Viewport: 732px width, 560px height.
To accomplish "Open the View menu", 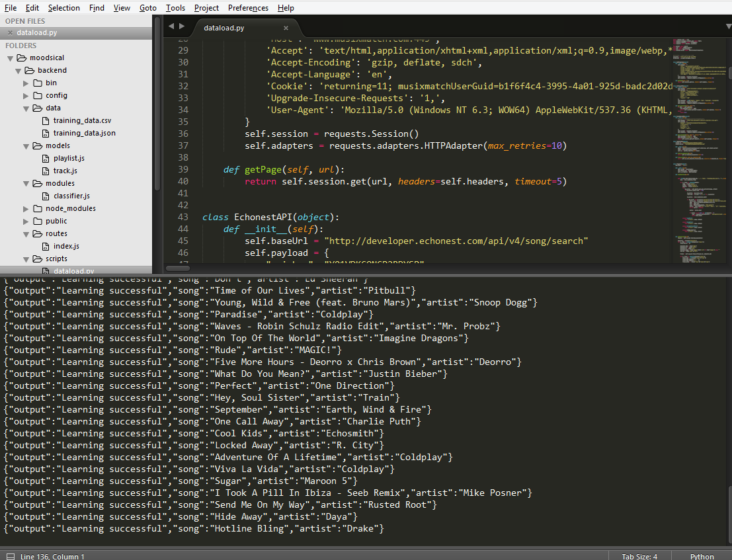I will pos(122,8).
